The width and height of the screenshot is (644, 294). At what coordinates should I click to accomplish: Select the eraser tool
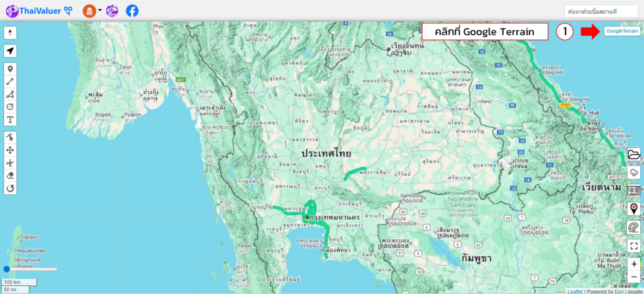click(11, 175)
